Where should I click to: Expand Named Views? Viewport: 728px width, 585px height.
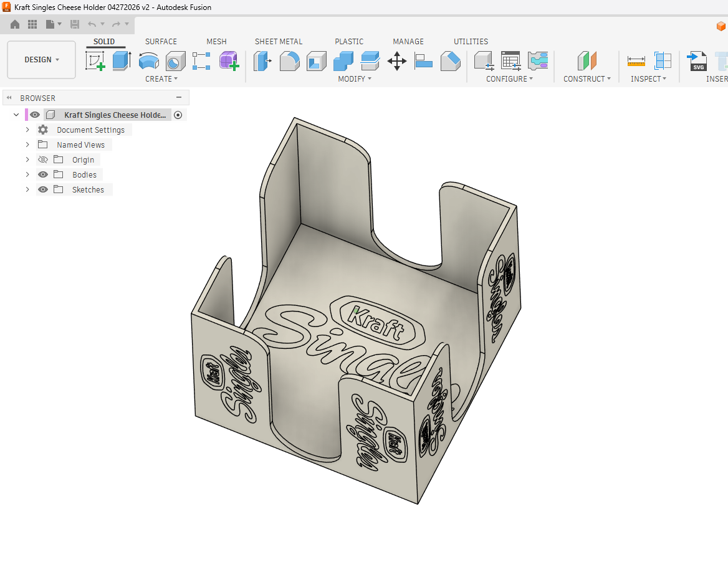(27, 145)
